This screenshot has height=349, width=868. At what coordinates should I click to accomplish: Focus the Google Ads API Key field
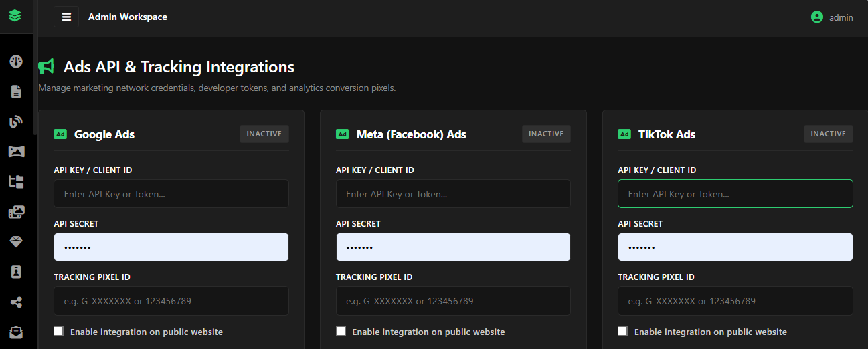click(x=171, y=194)
